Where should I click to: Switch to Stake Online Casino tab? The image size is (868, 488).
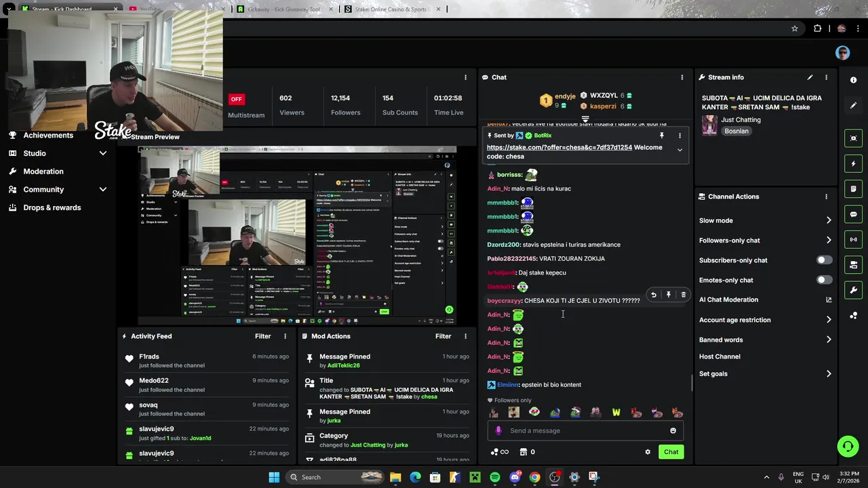coord(392,9)
